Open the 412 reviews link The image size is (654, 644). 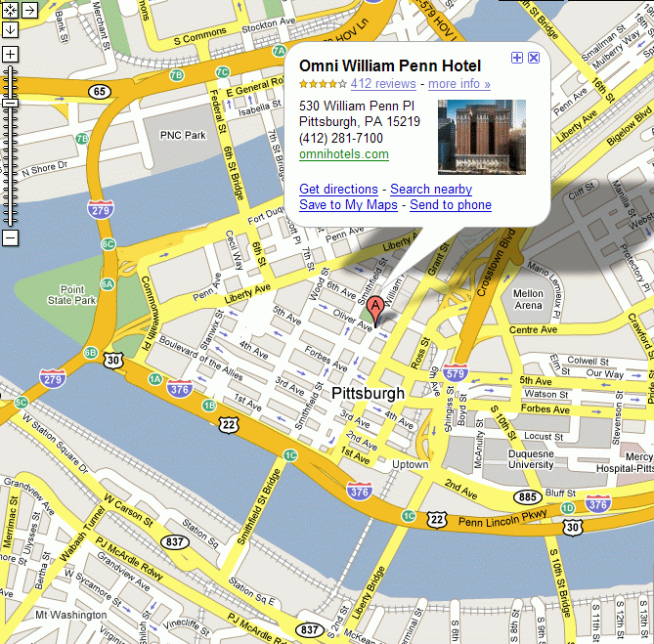tap(383, 84)
